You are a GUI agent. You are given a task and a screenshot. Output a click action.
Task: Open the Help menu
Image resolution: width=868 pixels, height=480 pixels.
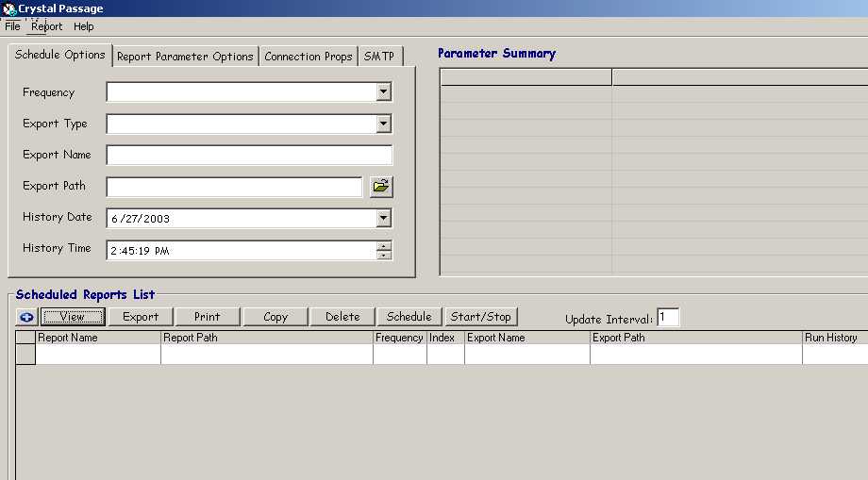click(84, 26)
